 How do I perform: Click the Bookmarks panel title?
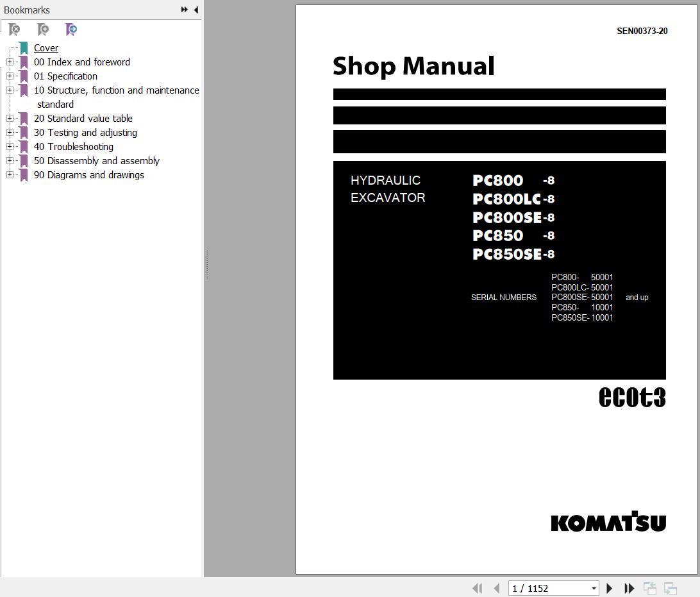(27, 10)
